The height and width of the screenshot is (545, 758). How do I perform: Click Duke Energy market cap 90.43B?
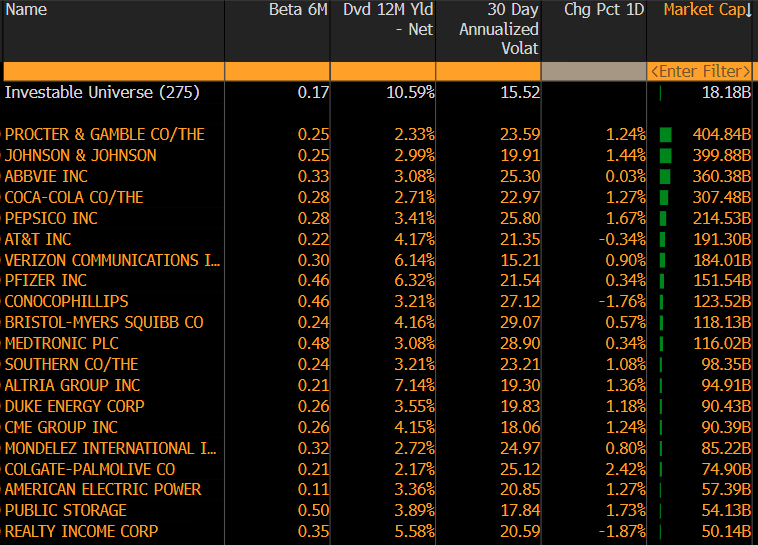[726, 406]
